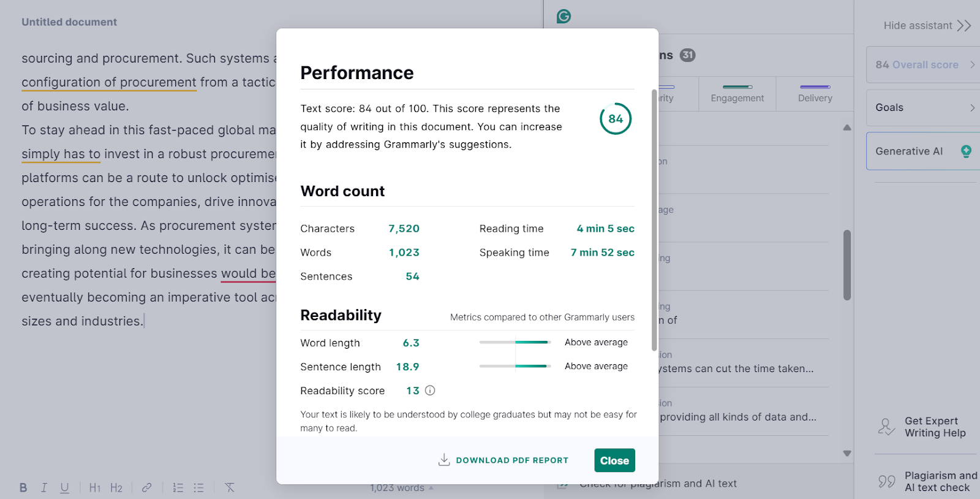Set Heading 1 style (H1)
This screenshot has height=499, width=980.
[95, 487]
